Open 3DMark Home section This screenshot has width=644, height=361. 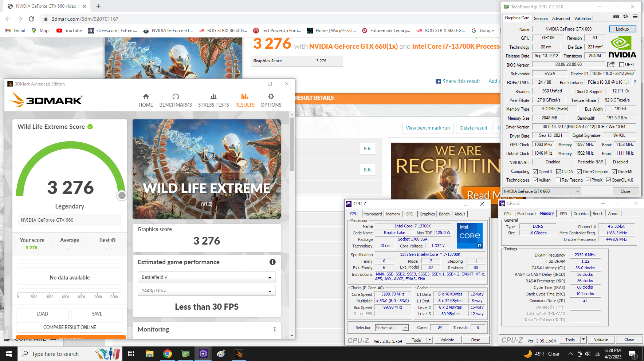click(x=146, y=100)
